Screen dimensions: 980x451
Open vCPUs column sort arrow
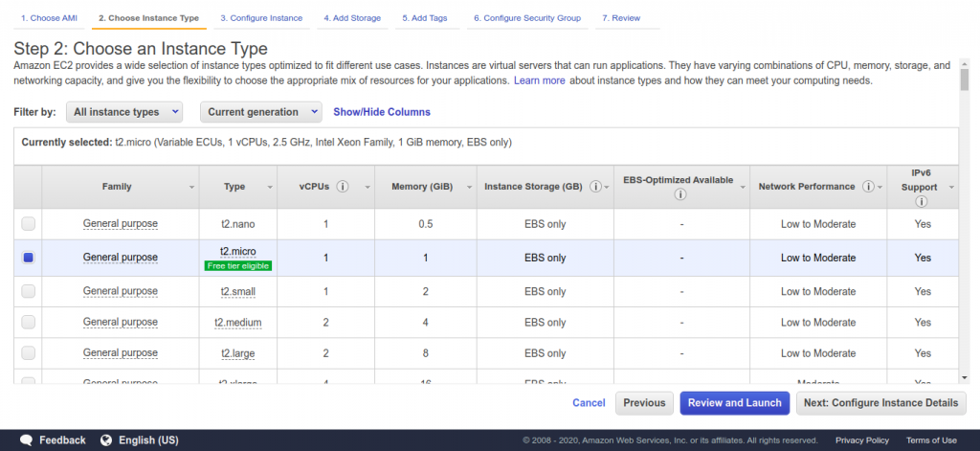point(368,188)
